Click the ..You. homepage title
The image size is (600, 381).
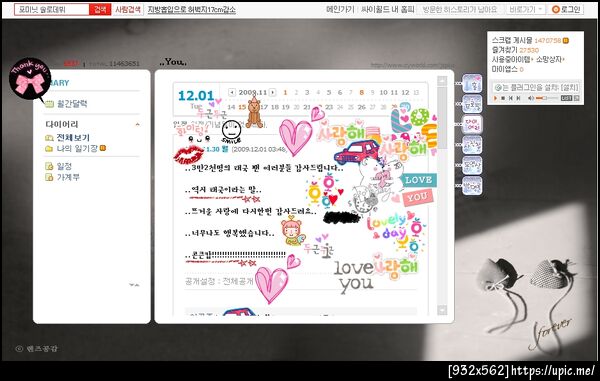click(x=173, y=62)
